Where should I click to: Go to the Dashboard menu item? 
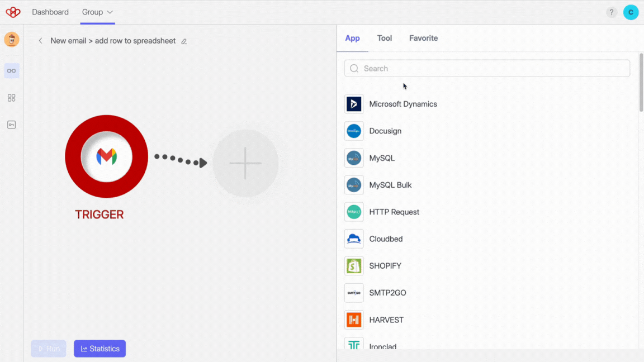tap(50, 12)
